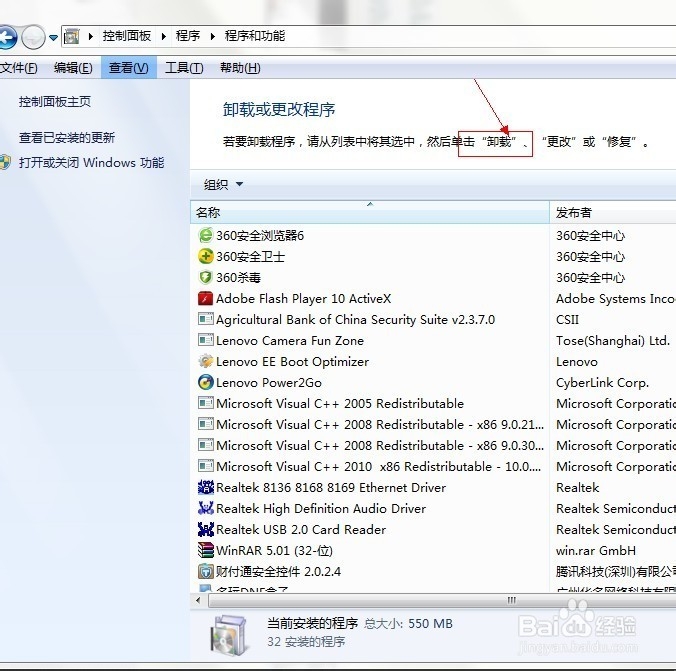Open the 编辑(E) menu
Viewport: 676px width, 671px height.
[x=73, y=68]
